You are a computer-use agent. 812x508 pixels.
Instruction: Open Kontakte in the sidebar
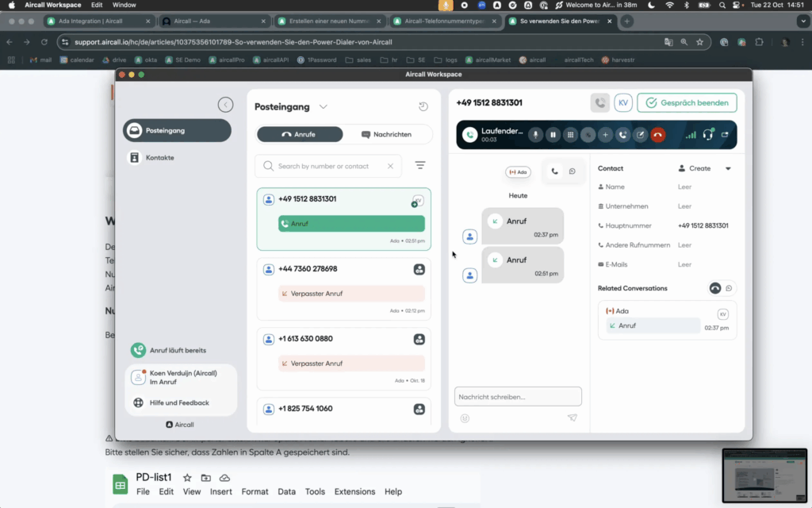159,158
